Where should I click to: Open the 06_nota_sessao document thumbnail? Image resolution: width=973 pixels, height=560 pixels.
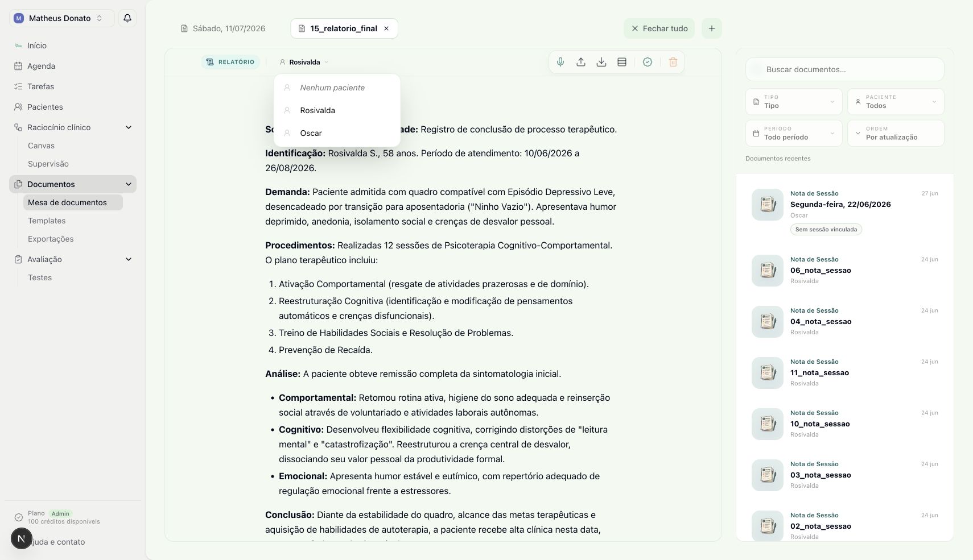768,271
